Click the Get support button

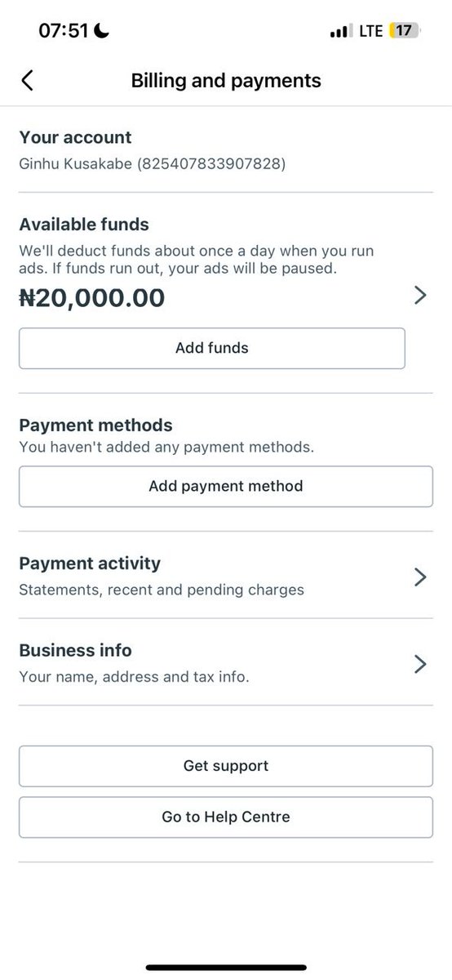tap(226, 766)
